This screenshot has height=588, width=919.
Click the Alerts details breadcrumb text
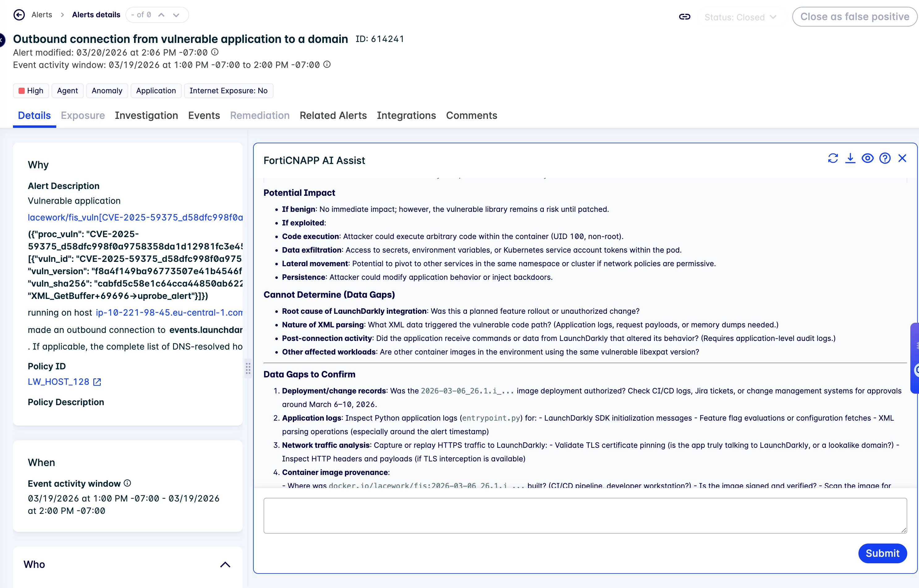96,15
